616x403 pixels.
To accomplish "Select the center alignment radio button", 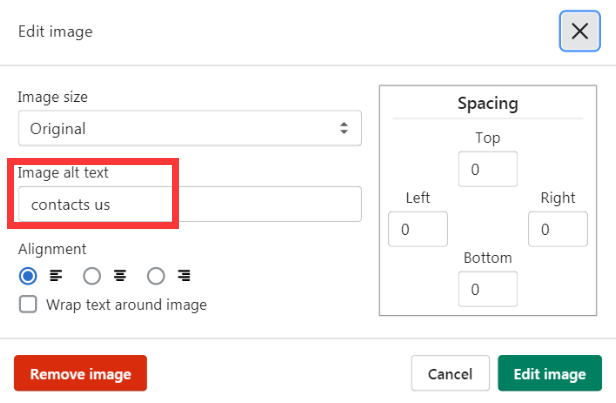I will point(92,275).
